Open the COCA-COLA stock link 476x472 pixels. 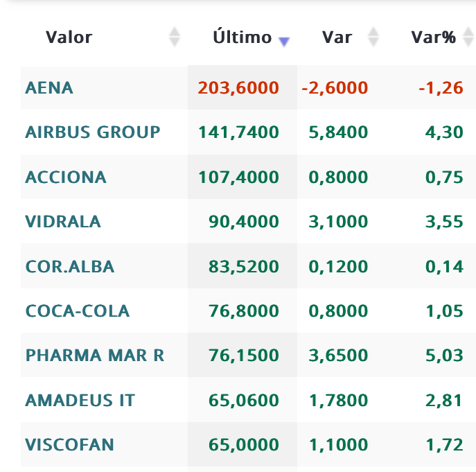pos(78,311)
